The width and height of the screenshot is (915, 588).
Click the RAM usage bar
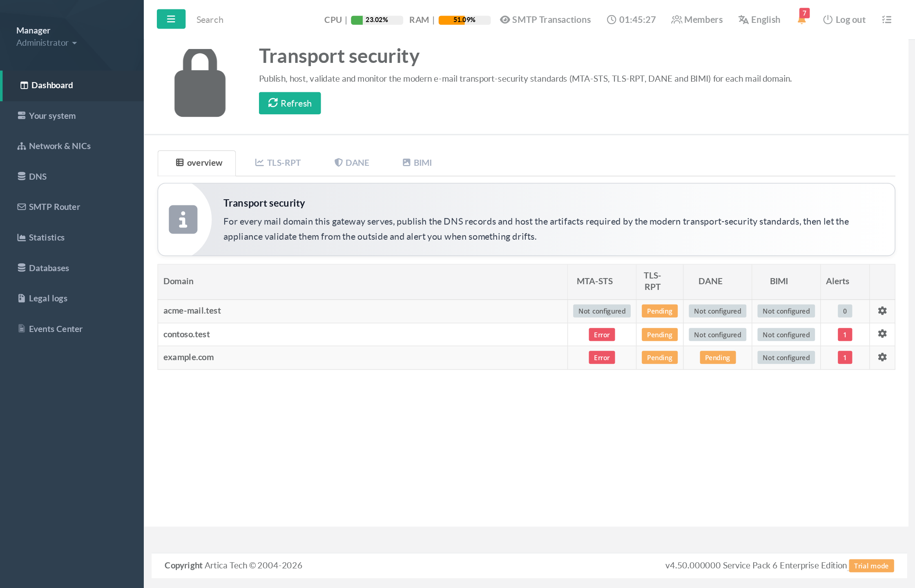(x=464, y=20)
